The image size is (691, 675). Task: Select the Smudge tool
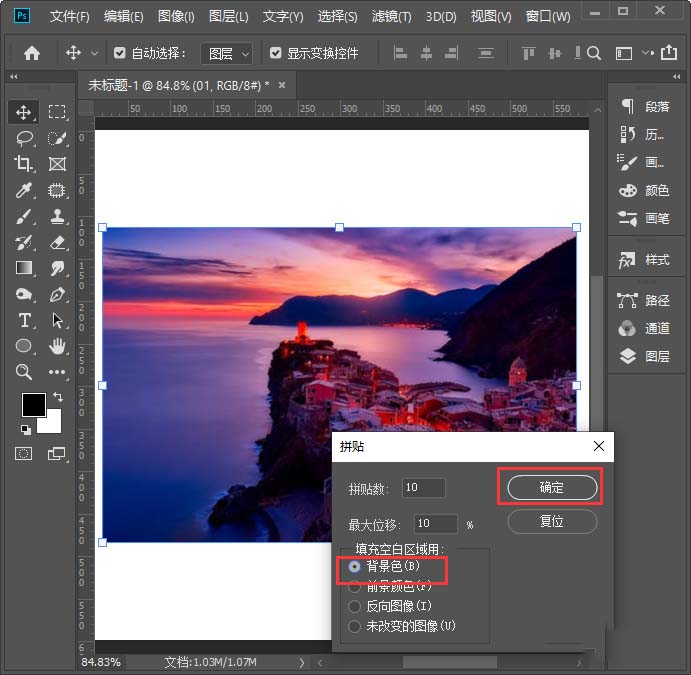click(x=57, y=268)
